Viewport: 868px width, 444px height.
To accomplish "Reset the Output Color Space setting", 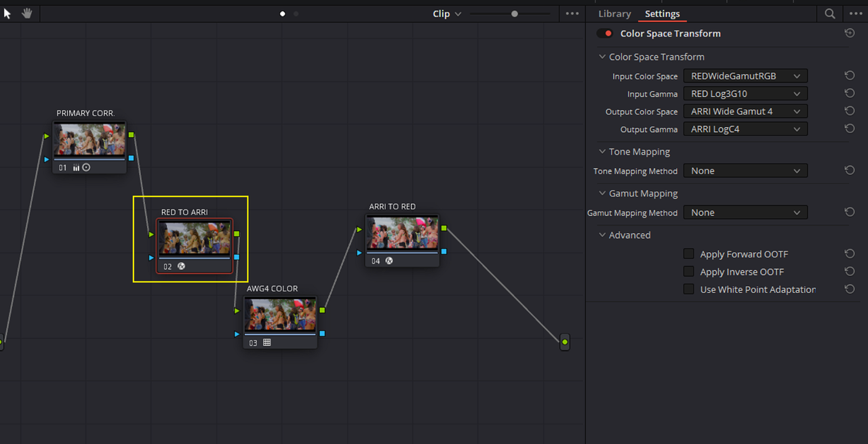I will tap(849, 111).
